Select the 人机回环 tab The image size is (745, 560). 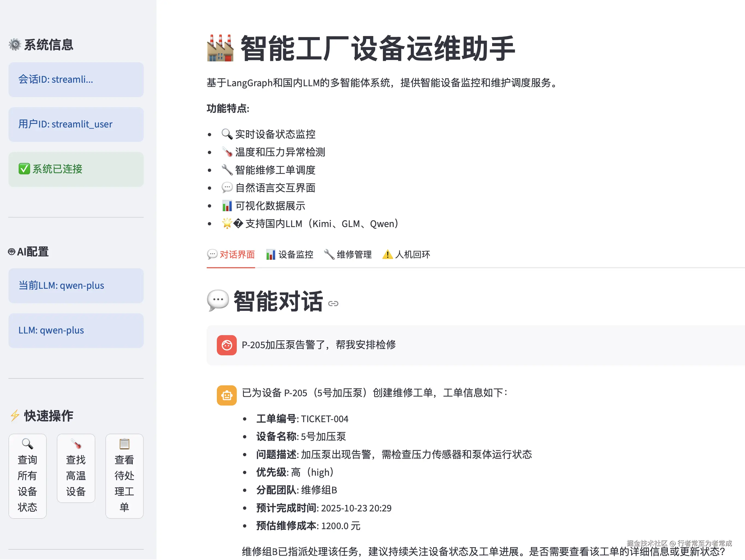(406, 254)
